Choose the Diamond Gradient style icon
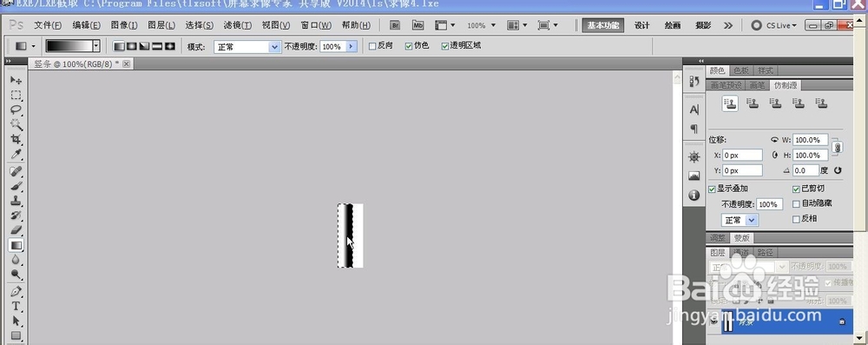 [x=170, y=47]
